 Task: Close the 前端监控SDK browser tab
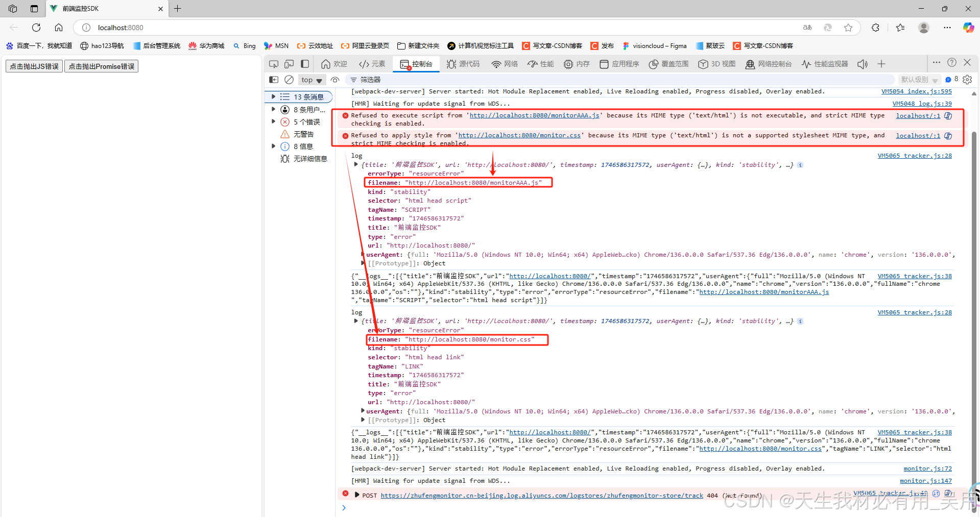pos(160,9)
